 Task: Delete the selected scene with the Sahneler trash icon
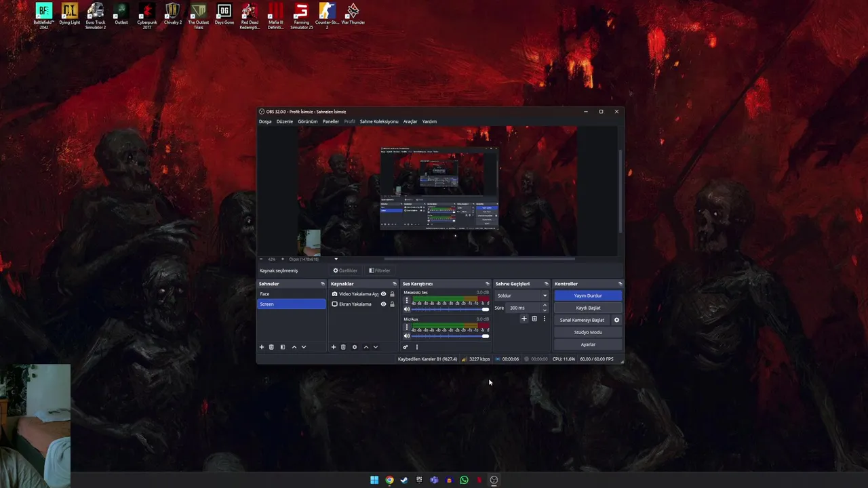pyautogui.click(x=271, y=347)
